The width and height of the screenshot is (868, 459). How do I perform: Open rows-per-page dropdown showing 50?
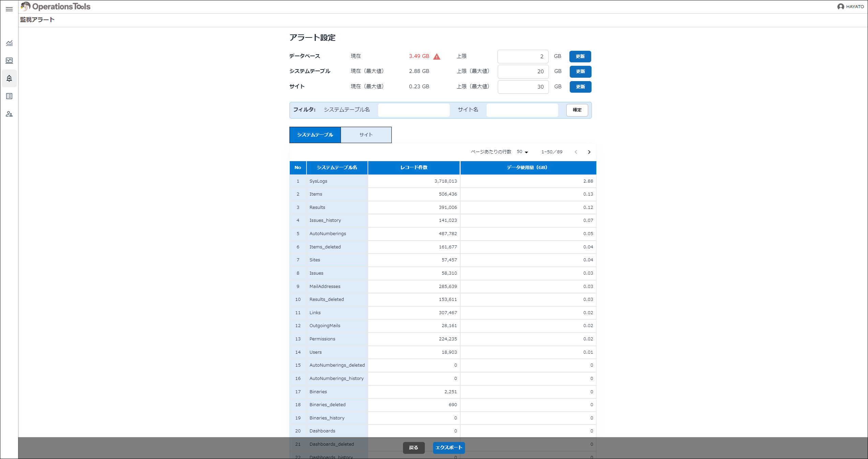click(x=522, y=152)
